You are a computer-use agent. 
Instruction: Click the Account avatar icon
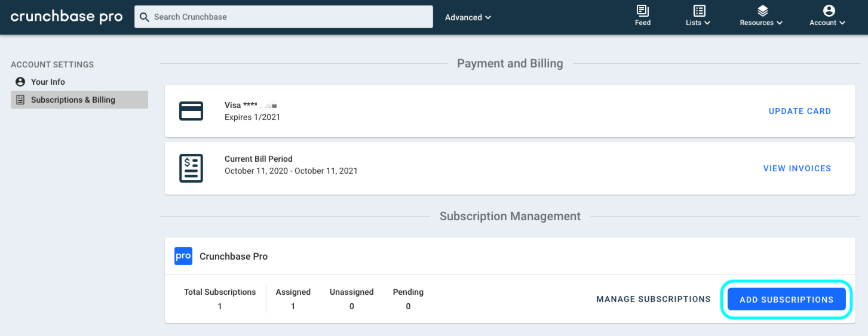[829, 11]
